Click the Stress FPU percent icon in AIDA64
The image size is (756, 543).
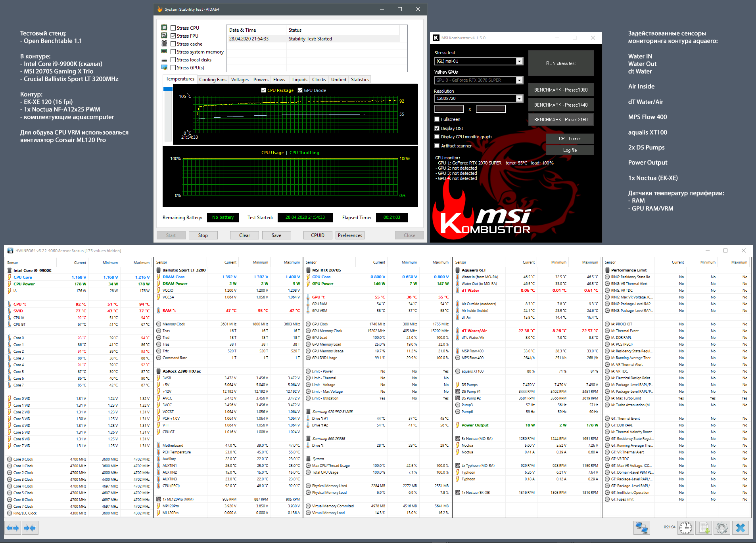click(x=164, y=36)
